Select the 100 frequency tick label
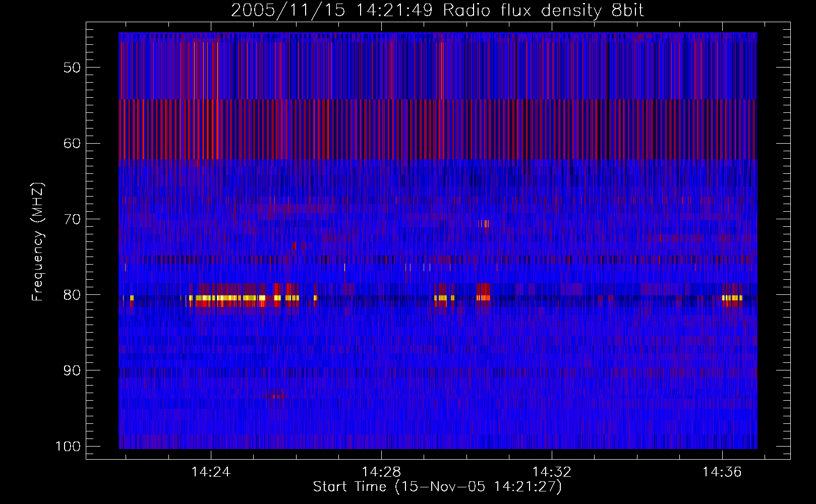816x504 pixels. [68, 447]
